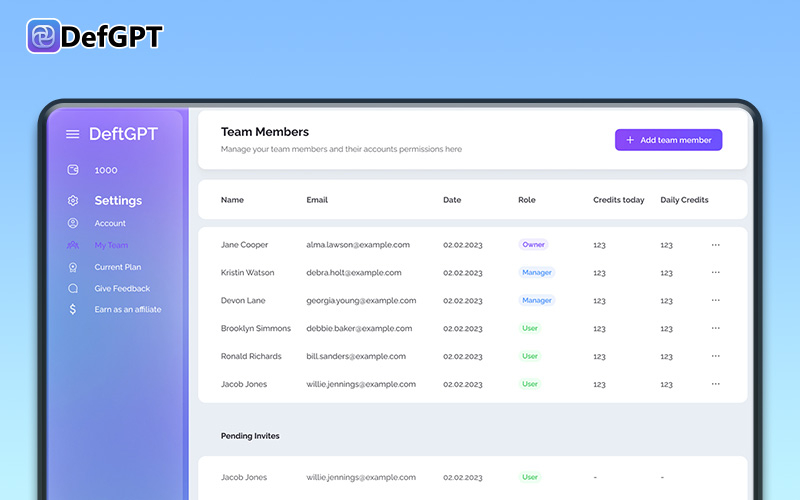This screenshot has width=800, height=500.
Task: Click the Pending Invites heading
Action: click(x=250, y=436)
